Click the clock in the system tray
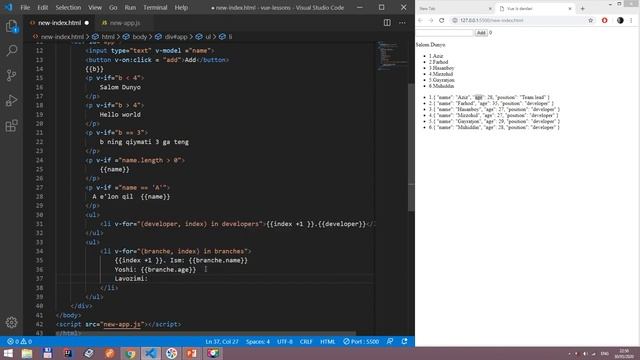The width and height of the screenshot is (640, 360). point(624,353)
